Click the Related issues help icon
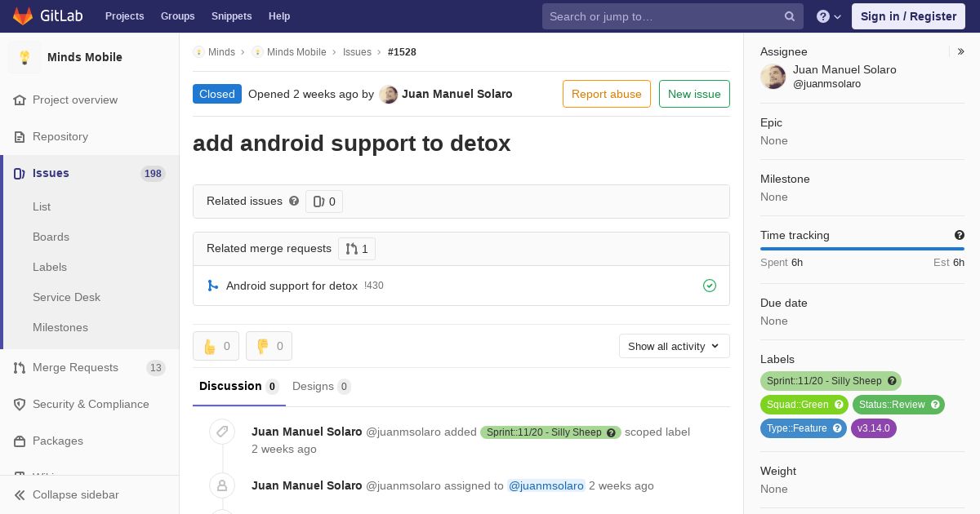The height and width of the screenshot is (514, 980). [x=294, y=201]
